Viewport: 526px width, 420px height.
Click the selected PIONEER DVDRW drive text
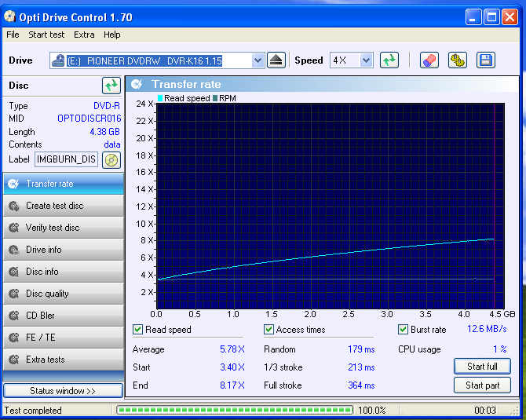coord(144,61)
